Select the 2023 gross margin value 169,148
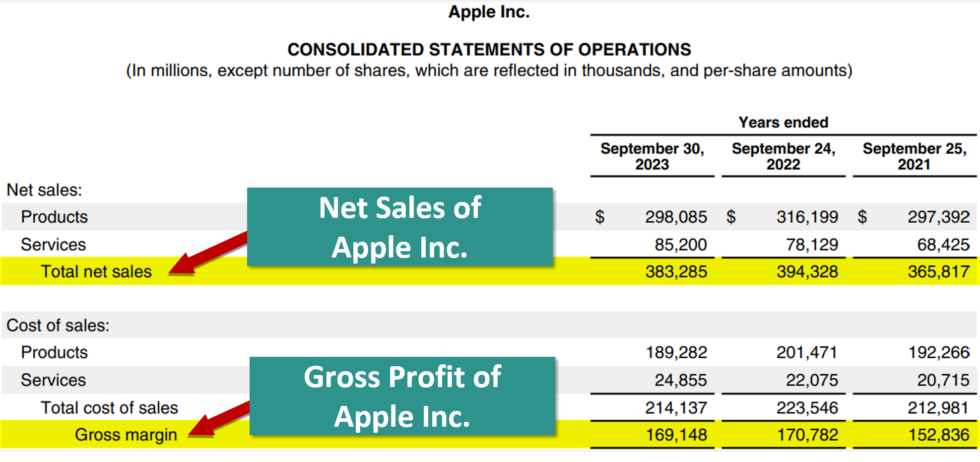This screenshot has width=980, height=462. click(x=676, y=435)
